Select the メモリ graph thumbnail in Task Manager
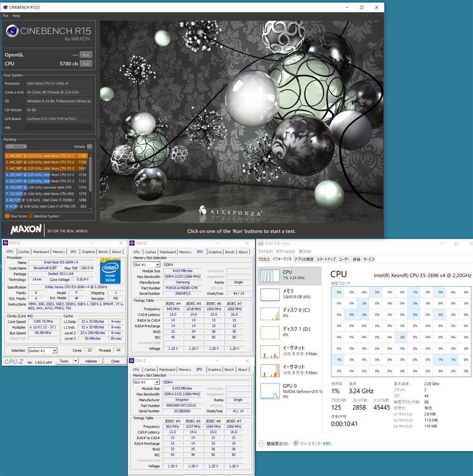473x476 pixels. [x=270, y=294]
